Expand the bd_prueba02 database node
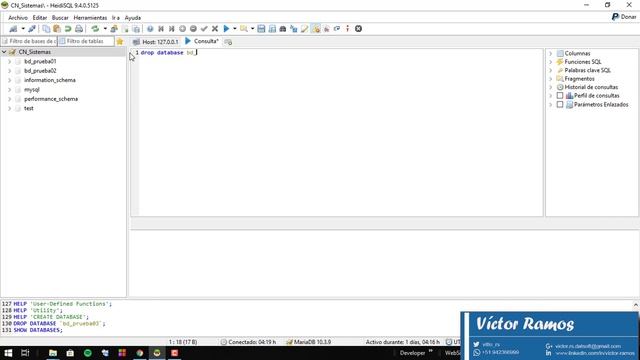This screenshot has height=360, width=640. pyautogui.click(x=10, y=71)
